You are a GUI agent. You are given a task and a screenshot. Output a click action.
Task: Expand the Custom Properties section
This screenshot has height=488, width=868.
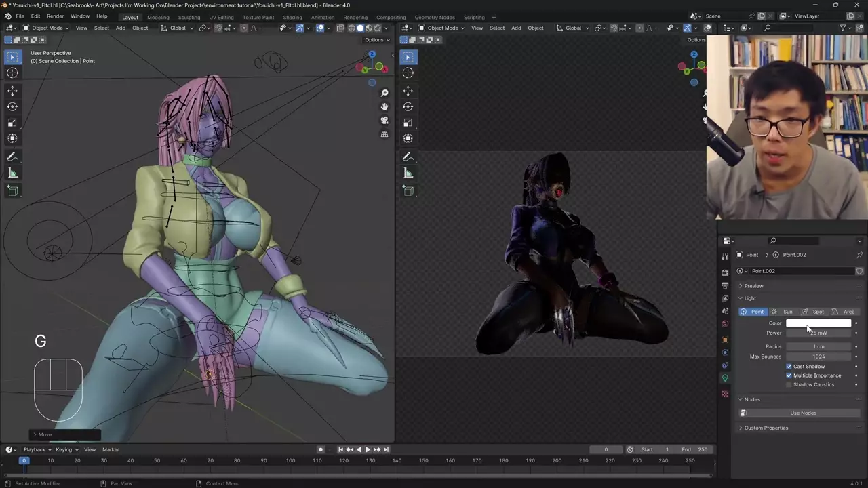point(766,428)
